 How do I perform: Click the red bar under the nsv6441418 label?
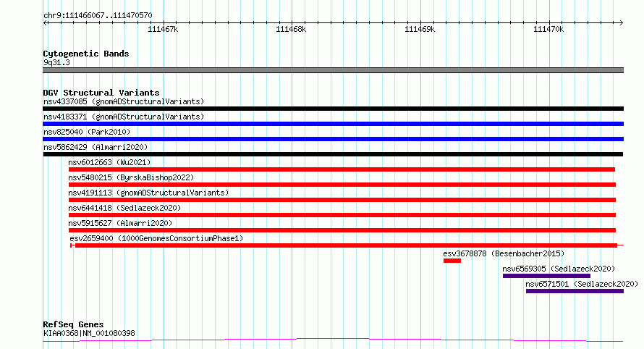pos(342,215)
